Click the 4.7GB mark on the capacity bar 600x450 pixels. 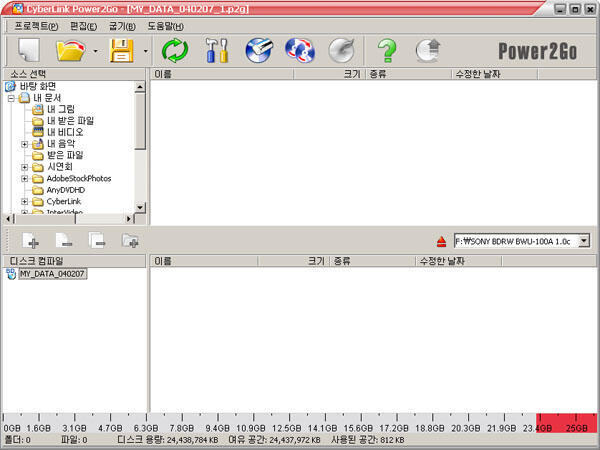click(110, 428)
